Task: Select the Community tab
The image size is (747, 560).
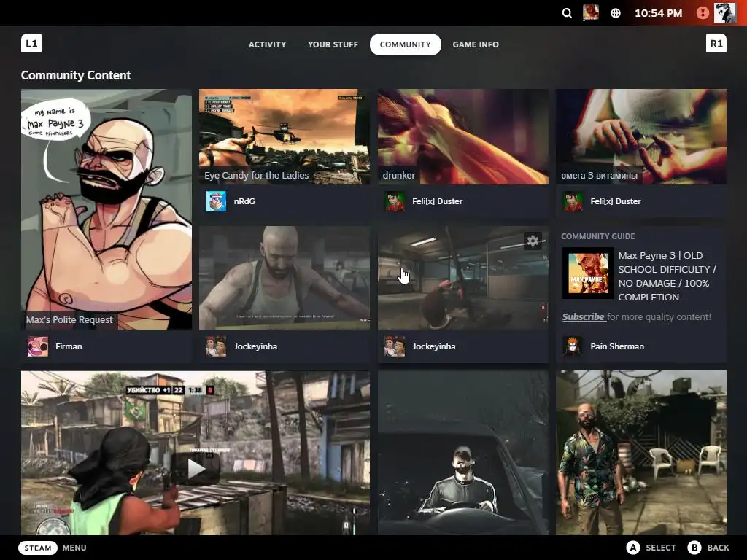Action: pos(406,44)
